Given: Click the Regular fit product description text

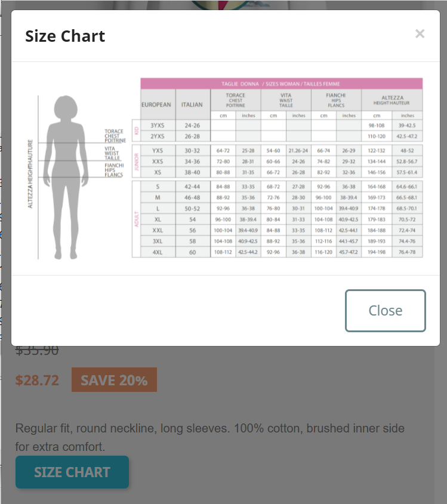Looking at the screenshot, I should [x=209, y=437].
